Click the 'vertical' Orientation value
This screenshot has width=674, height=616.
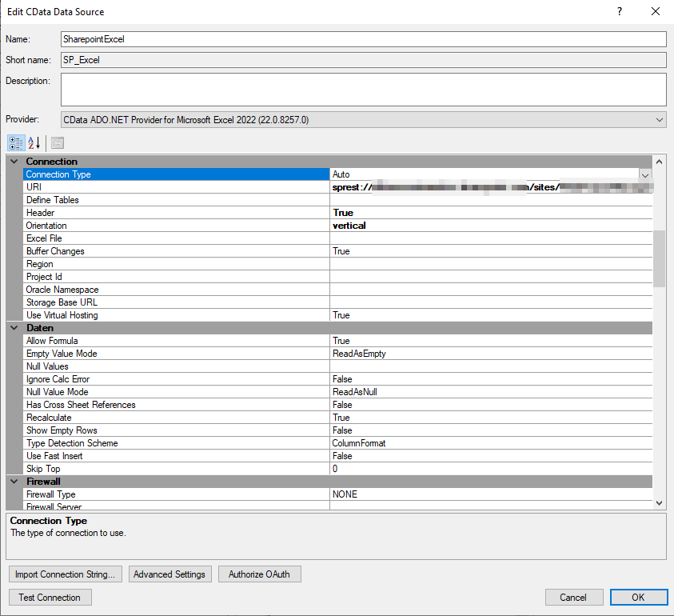click(x=492, y=226)
